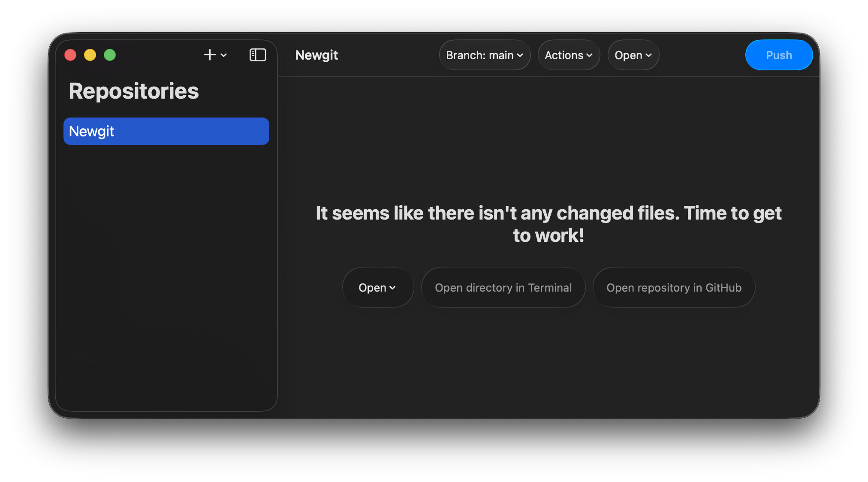Click the chevron on the Actions control
Screen dimensions: 868x482
(590, 55)
